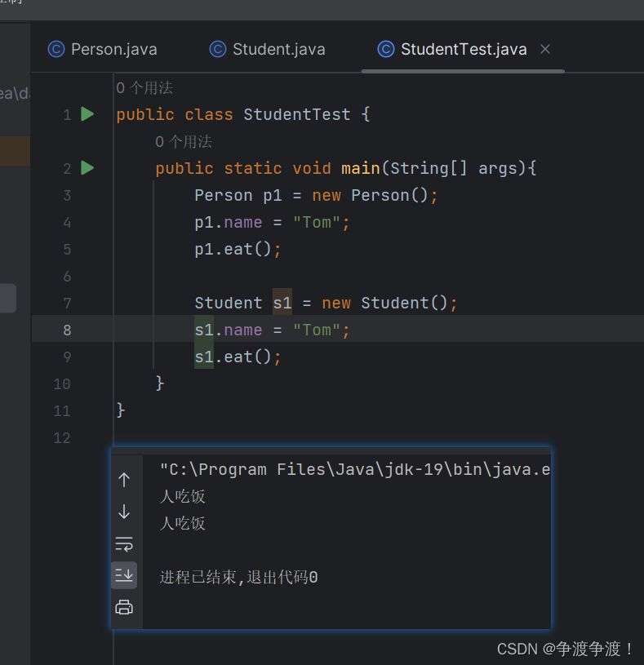
Task: Toggle the Scroll to End console option
Action: 123,574
